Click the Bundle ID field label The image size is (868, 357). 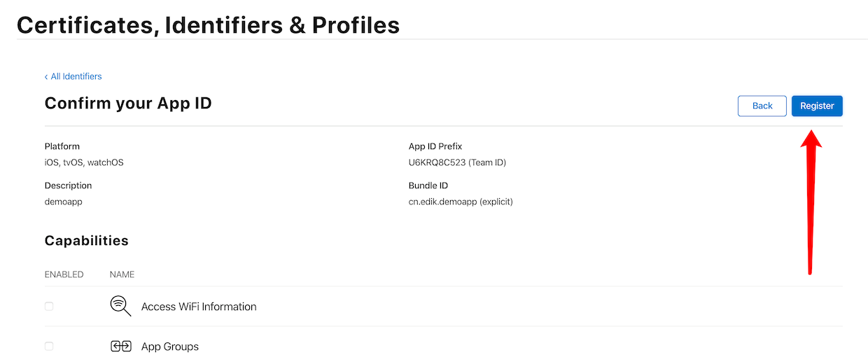pyautogui.click(x=428, y=185)
